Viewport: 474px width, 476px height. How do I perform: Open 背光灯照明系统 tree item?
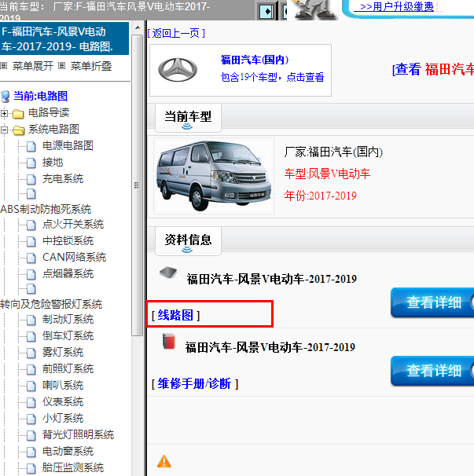[x=78, y=434]
